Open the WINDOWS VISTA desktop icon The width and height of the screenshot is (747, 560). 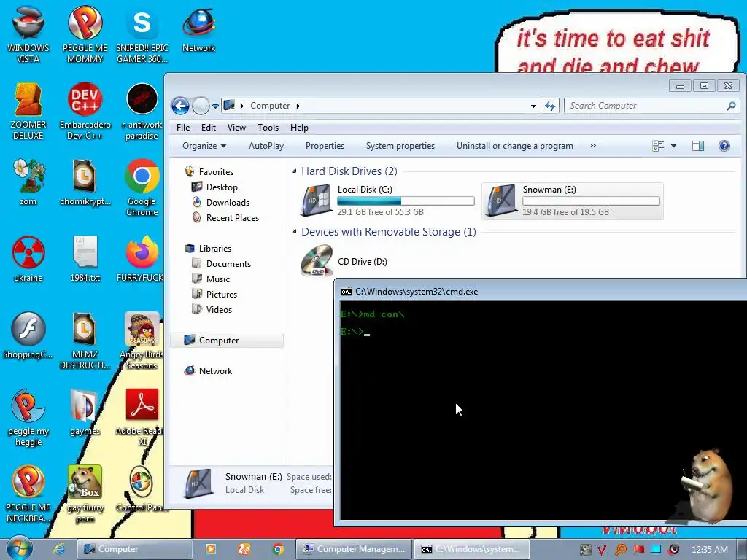[28, 35]
